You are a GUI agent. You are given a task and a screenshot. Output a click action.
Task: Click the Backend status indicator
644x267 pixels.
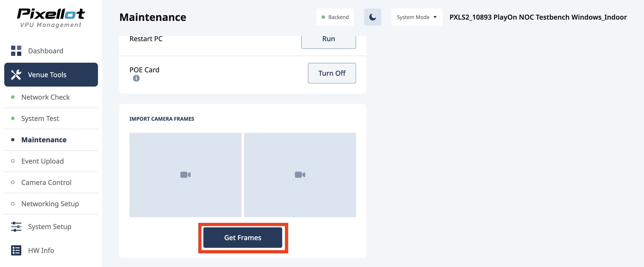[335, 17]
